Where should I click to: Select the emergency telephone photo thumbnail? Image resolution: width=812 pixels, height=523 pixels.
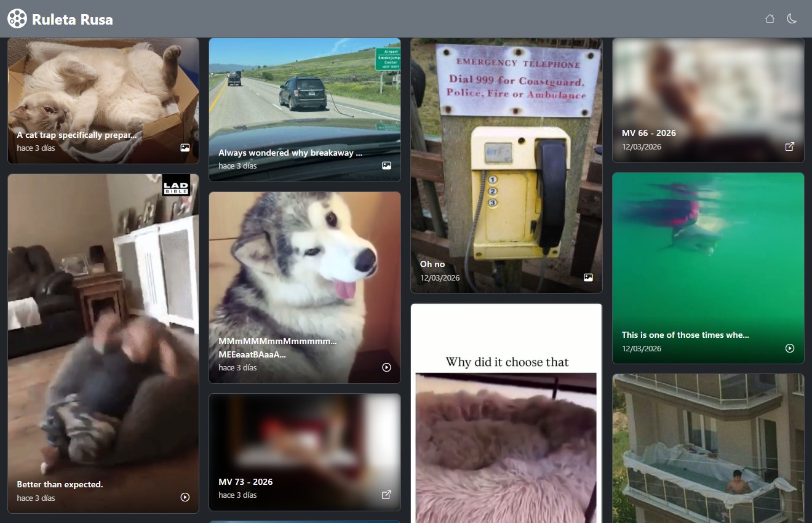[x=506, y=154]
